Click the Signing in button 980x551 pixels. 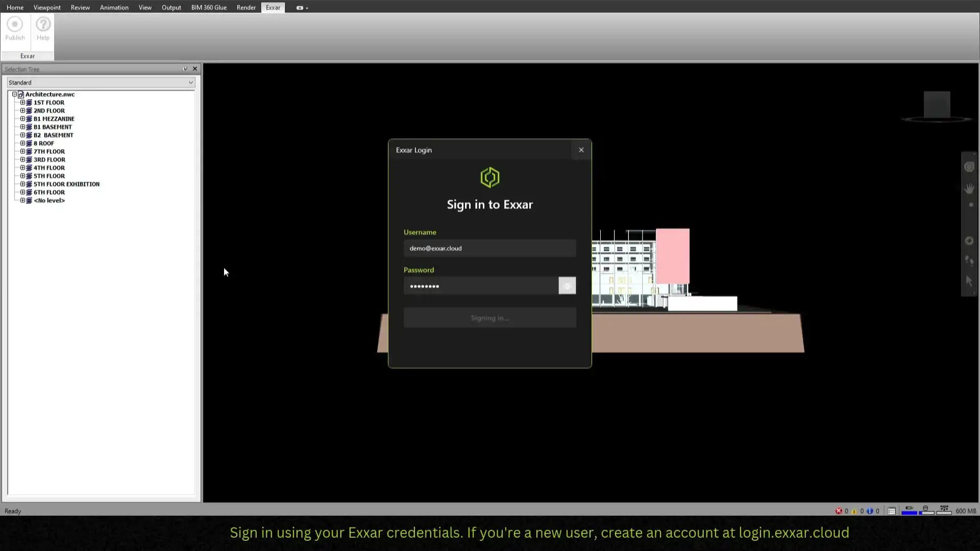pyautogui.click(x=489, y=318)
